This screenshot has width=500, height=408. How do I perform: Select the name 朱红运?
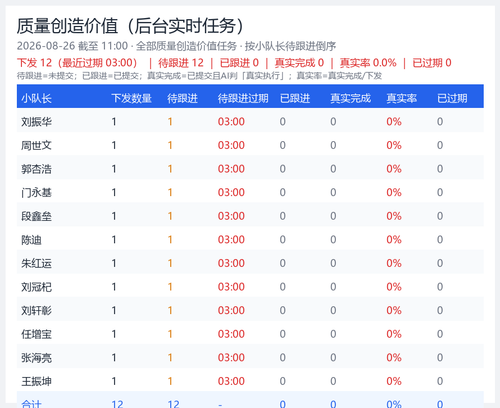pyautogui.click(x=36, y=263)
